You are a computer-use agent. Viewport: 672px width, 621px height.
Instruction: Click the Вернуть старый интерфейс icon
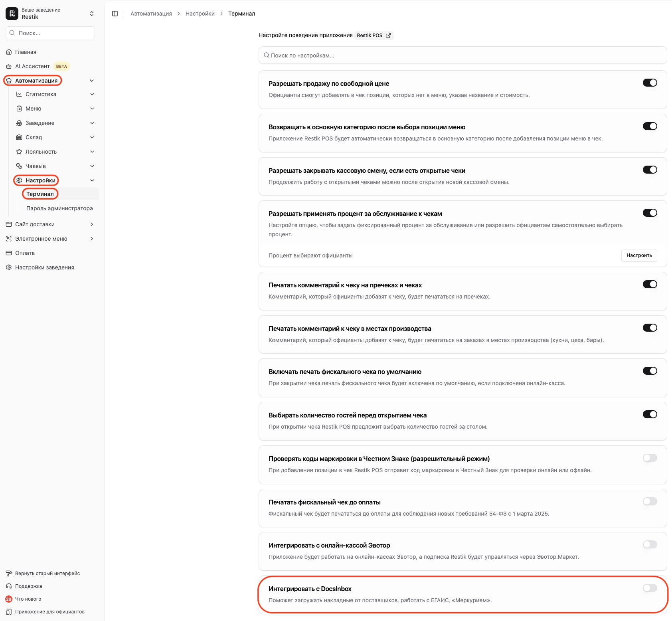point(9,574)
